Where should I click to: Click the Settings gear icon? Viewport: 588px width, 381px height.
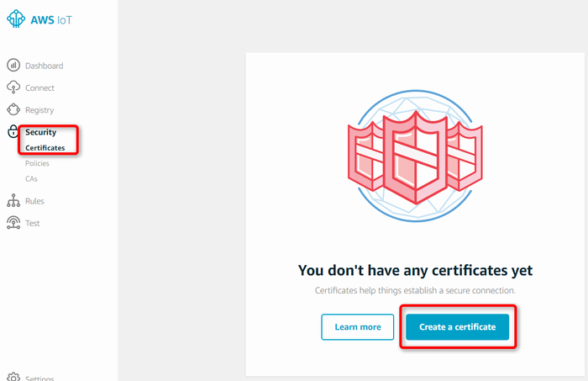tap(13, 377)
